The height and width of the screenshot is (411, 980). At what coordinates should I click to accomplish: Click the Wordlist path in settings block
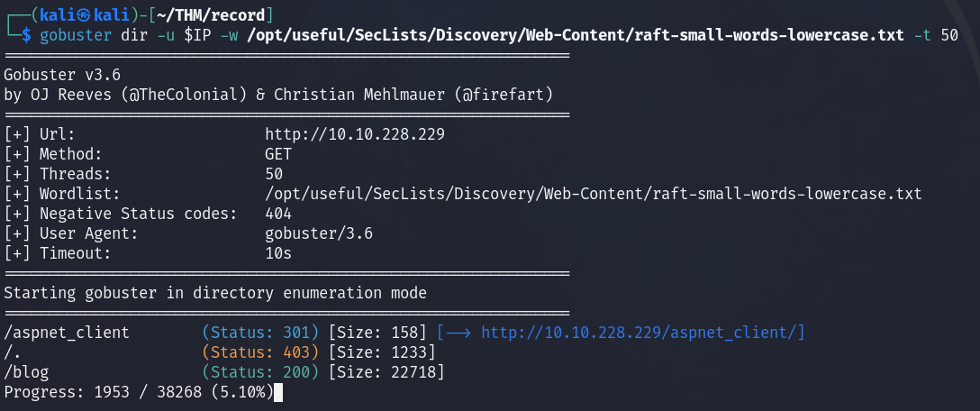tap(594, 194)
